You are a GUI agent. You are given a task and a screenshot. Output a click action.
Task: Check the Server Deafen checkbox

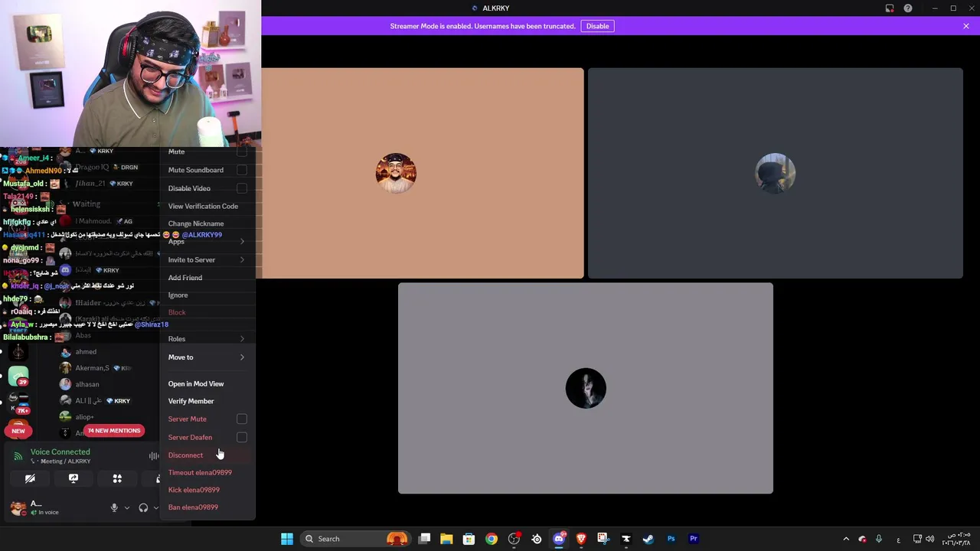point(242,437)
